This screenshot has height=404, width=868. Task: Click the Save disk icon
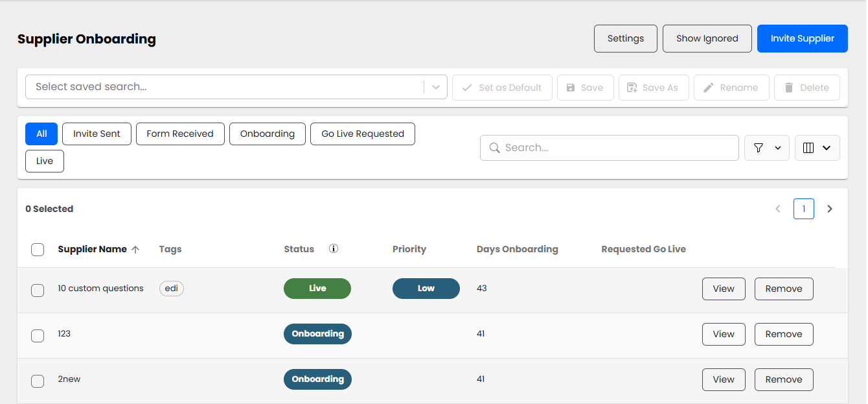click(571, 88)
